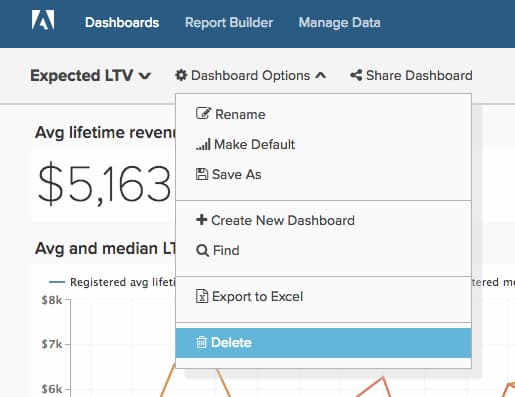Open the Report Builder tab
Screen dimensions: 515x397
tap(229, 23)
